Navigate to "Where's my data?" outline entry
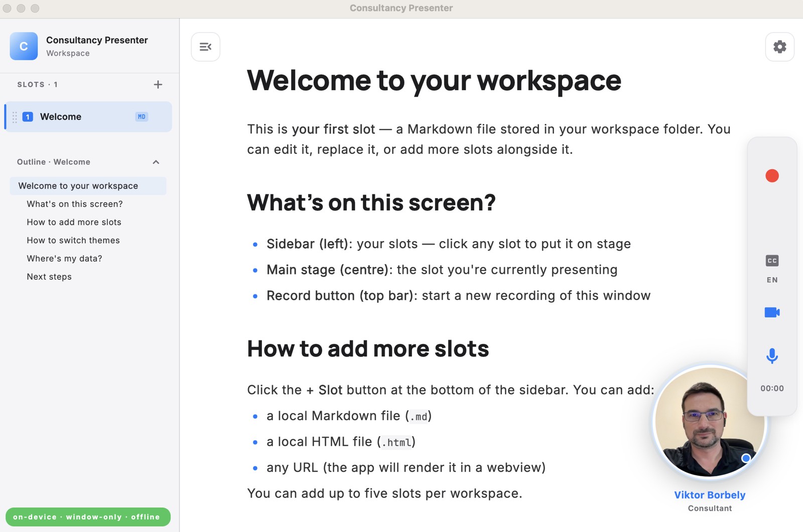The image size is (803, 532). [64, 258]
